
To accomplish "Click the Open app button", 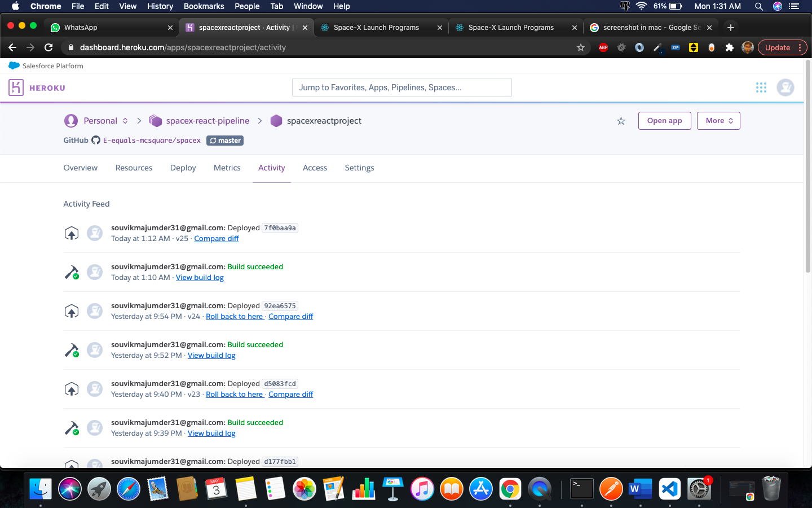I will click(x=665, y=121).
